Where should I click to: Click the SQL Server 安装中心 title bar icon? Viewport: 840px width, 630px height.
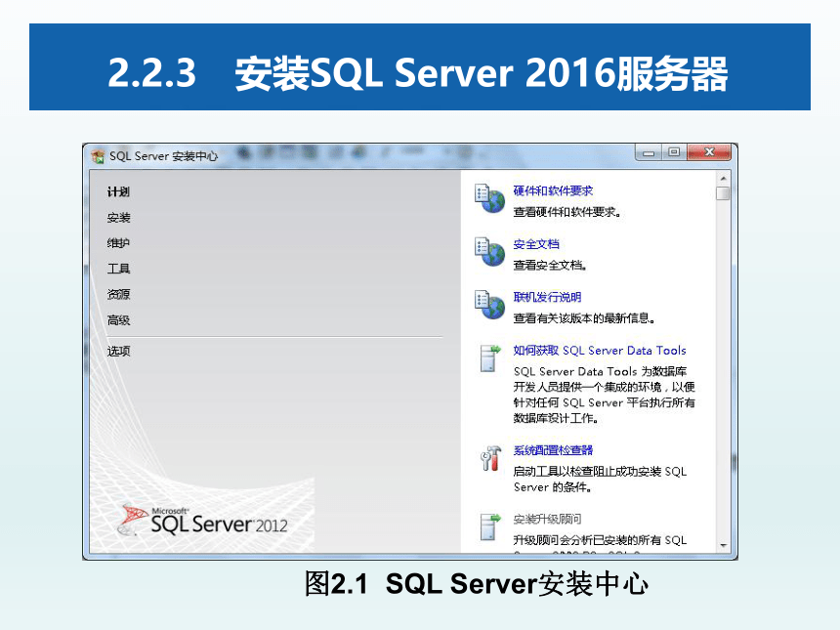(98, 156)
